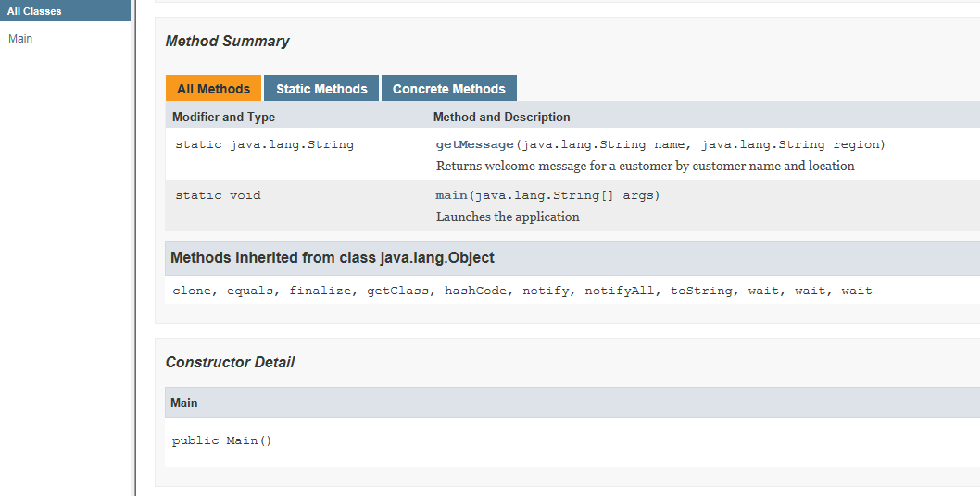Open the Main class in the sidebar
Screen dimensions: 980x496
coord(20,39)
